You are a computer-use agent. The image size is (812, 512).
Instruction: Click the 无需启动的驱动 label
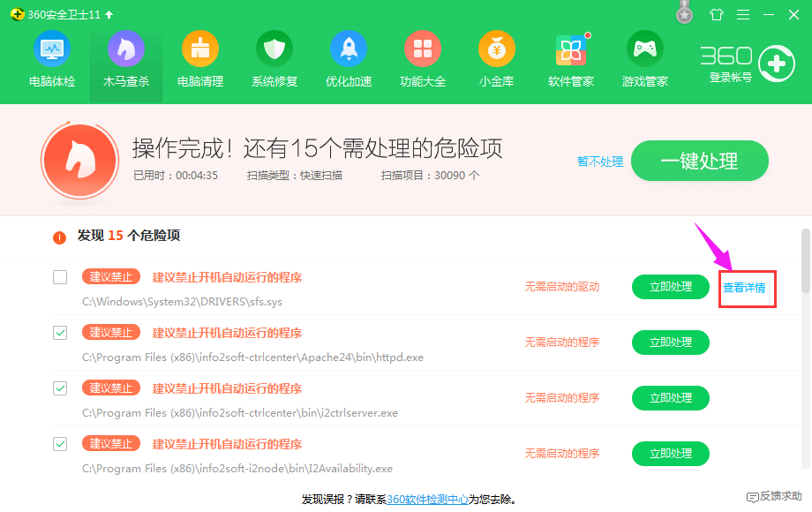pyautogui.click(x=562, y=287)
